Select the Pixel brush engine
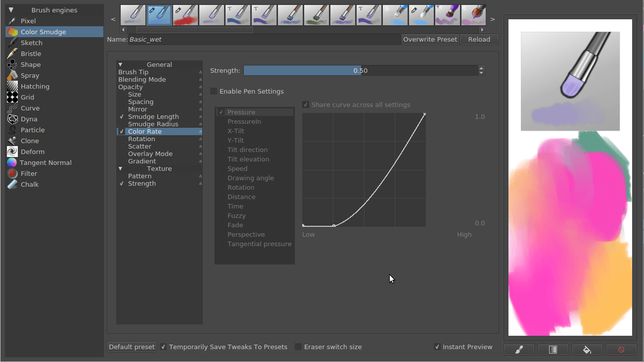 pos(24,21)
